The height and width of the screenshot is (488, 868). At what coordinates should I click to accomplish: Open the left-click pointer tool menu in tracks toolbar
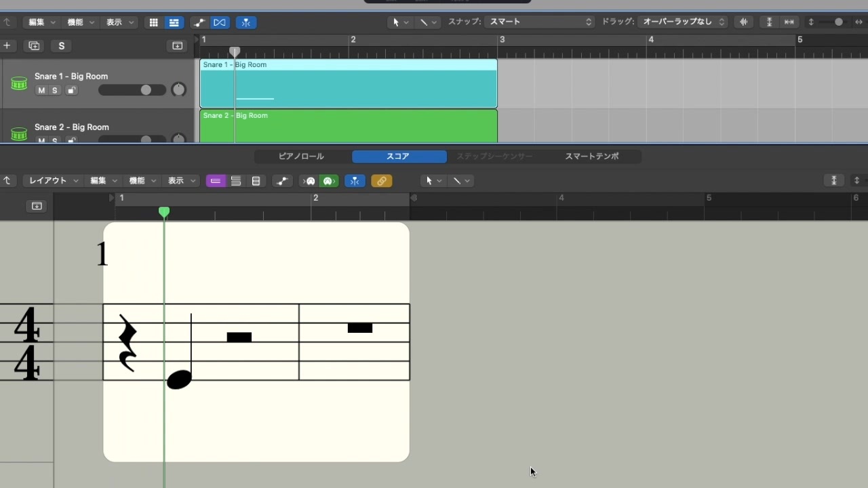400,22
